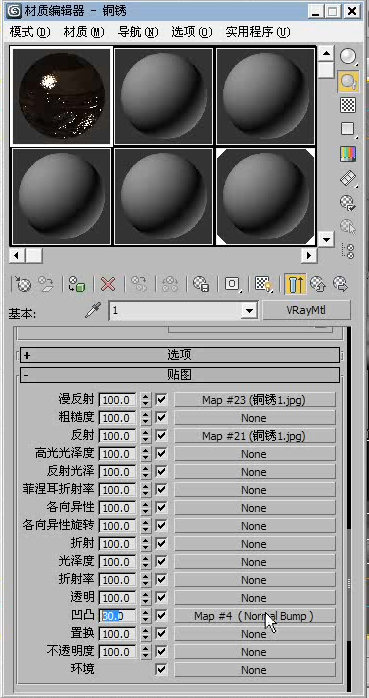Viewport: 369px width, 698px height.
Task: Click the 各向异性 amount spinner arrows
Action: [146, 507]
